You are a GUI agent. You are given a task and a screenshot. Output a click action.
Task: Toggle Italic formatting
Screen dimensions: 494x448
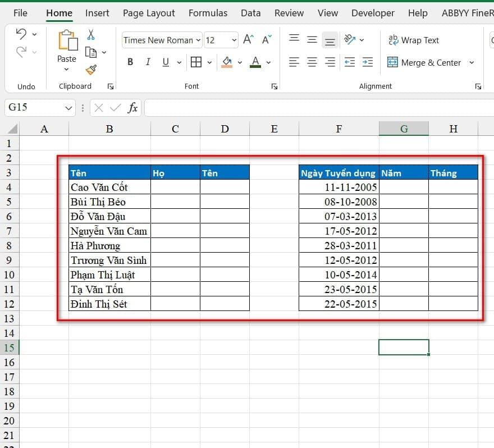click(x=148, y=62)
